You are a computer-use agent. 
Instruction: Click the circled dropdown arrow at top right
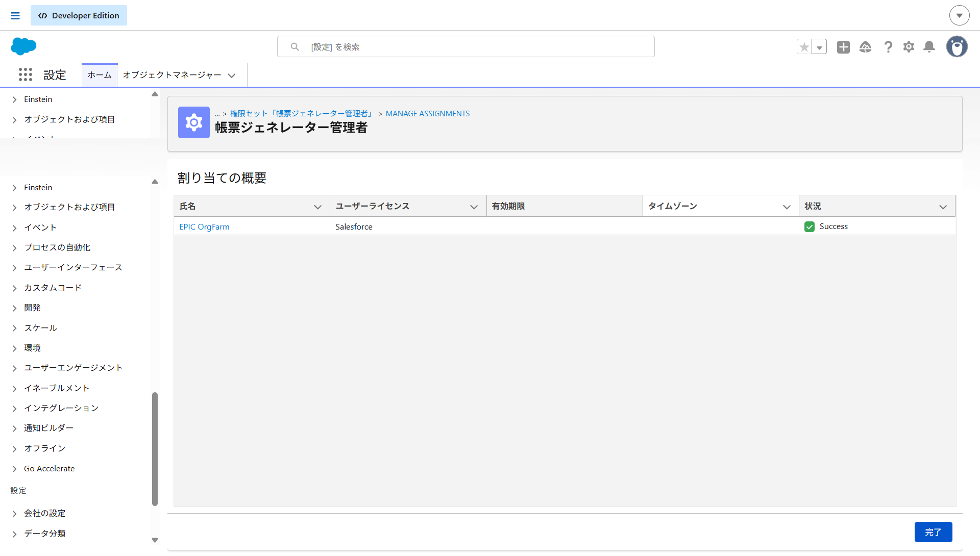click(x=960, y=15)
